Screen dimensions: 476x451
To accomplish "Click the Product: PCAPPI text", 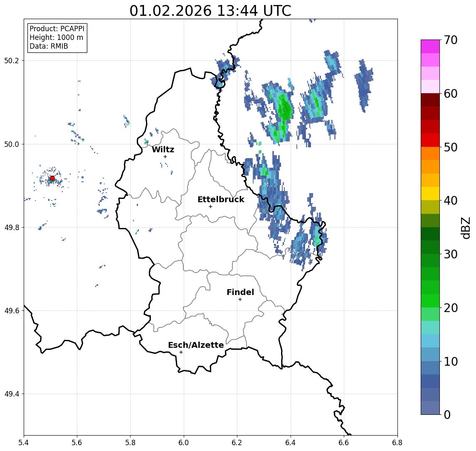I will click(57, 29).
